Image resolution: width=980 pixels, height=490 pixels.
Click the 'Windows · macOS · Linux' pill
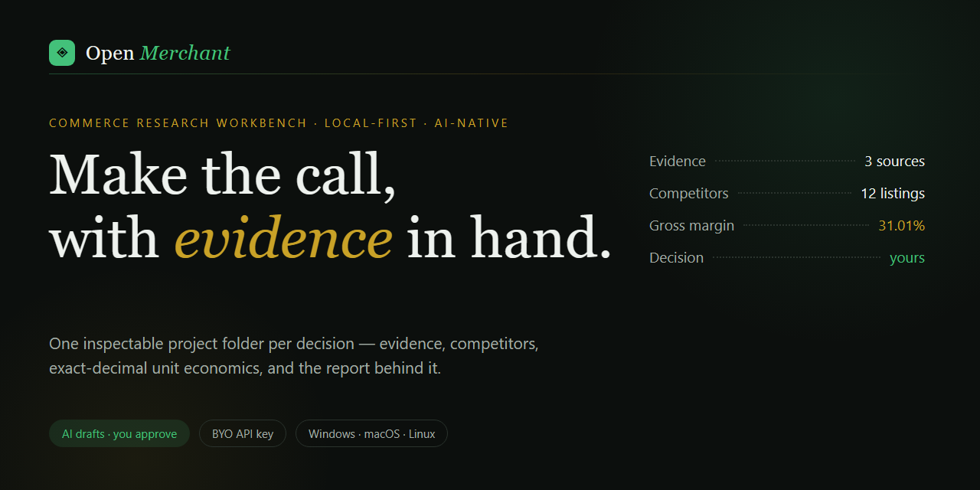(x=371, y=433)
